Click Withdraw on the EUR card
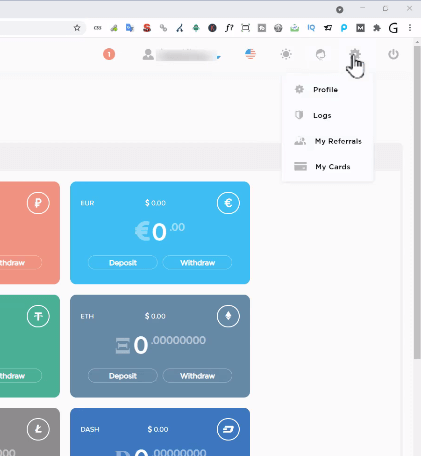 [197, 263]
